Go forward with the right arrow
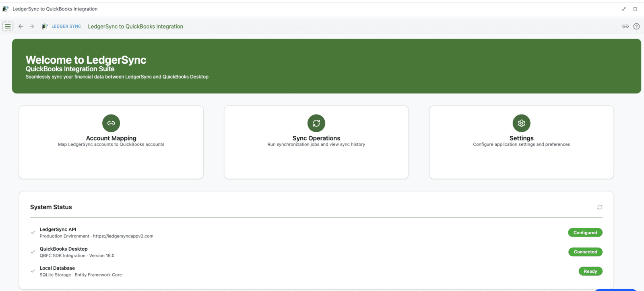 point(32,27)
